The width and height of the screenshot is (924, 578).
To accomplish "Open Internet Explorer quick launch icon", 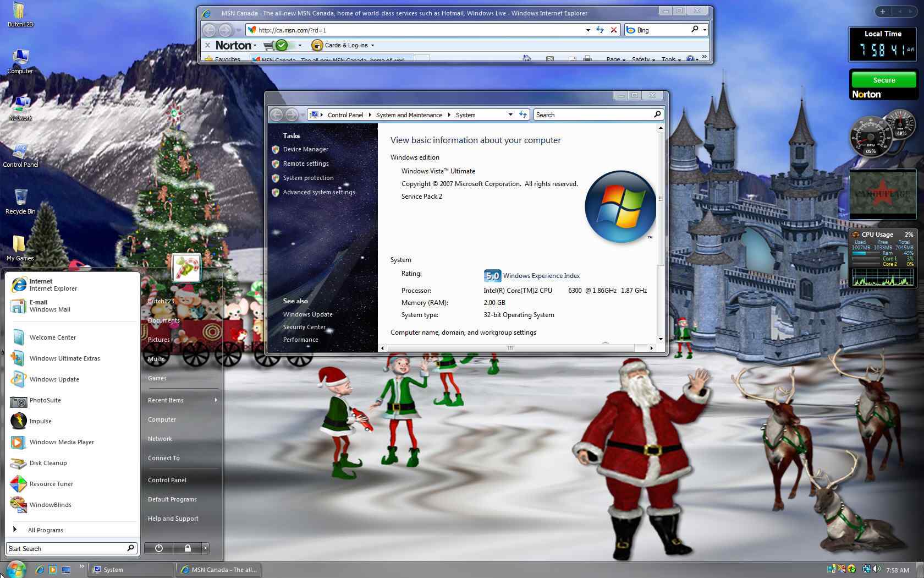I will [x=40, y=570].
